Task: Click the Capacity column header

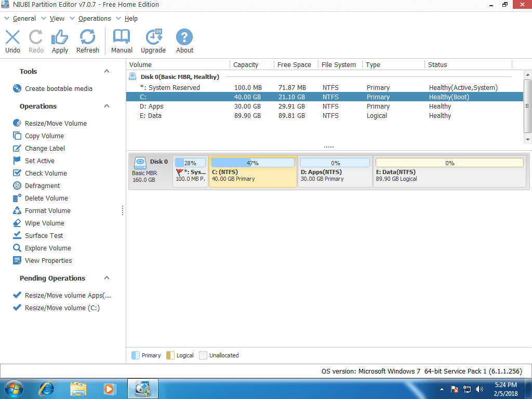Action: 252,65
